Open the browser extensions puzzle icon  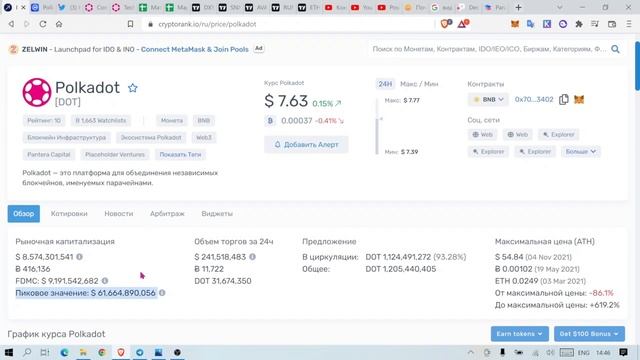point(579,24)
